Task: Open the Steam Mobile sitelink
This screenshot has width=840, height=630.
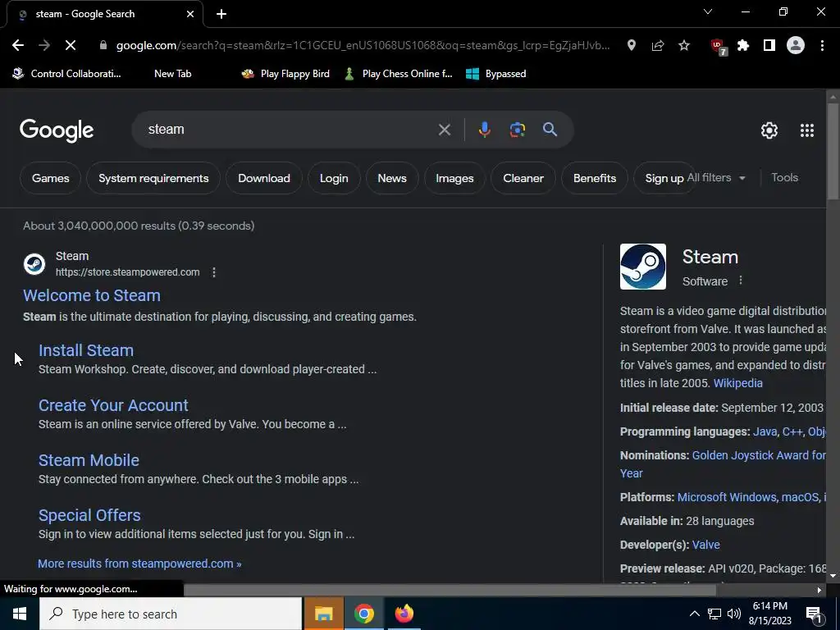Action: pos(89,460)
